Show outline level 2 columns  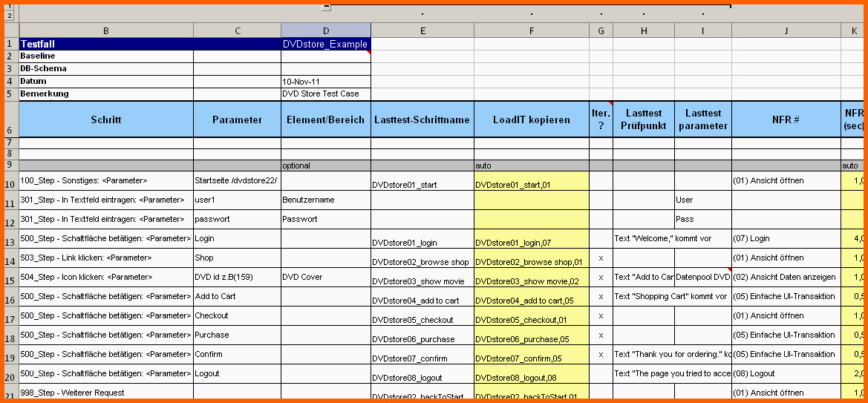point(9,16)
